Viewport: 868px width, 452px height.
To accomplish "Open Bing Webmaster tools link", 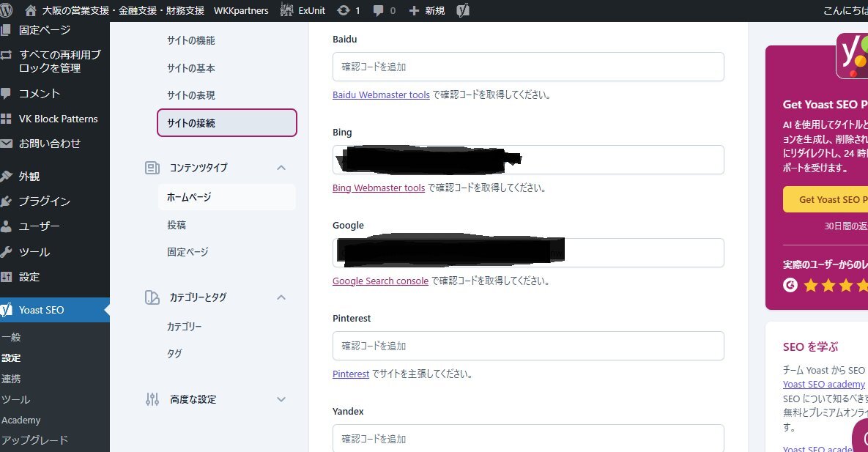I will click(379, 188).
